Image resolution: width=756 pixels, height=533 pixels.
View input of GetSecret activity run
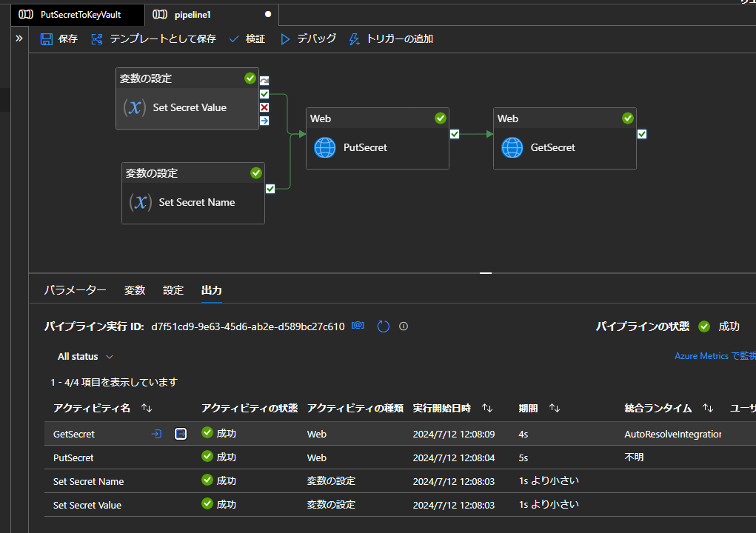click(157, 435)
